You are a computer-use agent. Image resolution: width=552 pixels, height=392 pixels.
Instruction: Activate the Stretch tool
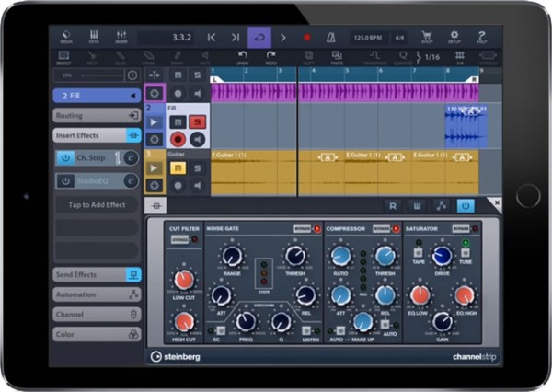pos(488,57)
